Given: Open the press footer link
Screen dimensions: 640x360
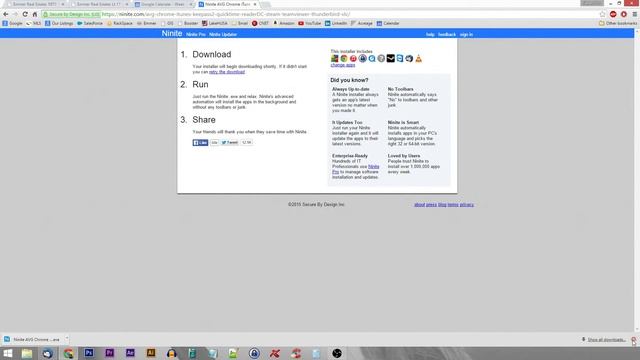Looking at the screenshot, I should tap(431, 205).
